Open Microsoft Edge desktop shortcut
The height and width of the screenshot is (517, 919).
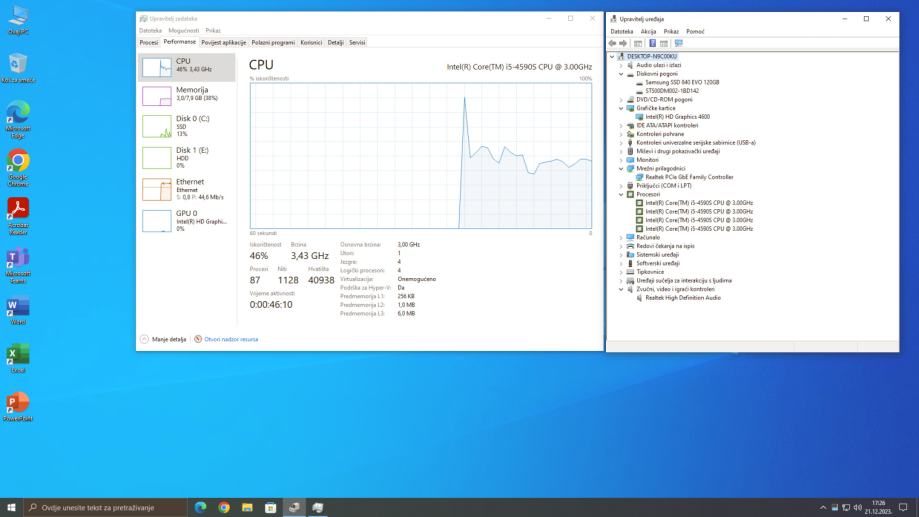[18, 120]
